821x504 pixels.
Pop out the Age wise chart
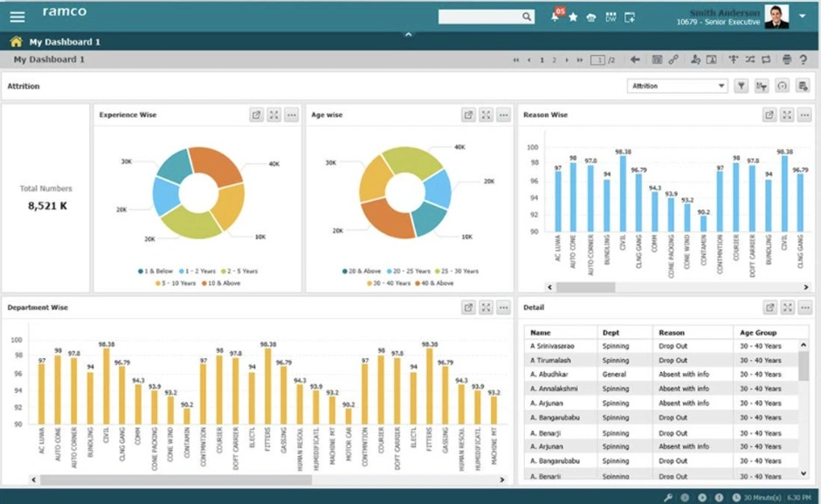click(x=468, y=114)
